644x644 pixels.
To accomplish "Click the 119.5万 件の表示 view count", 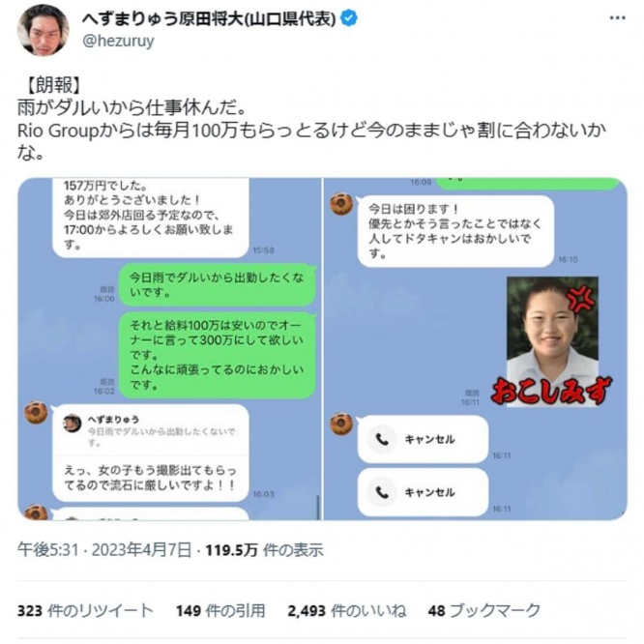I will pos(264,550).
